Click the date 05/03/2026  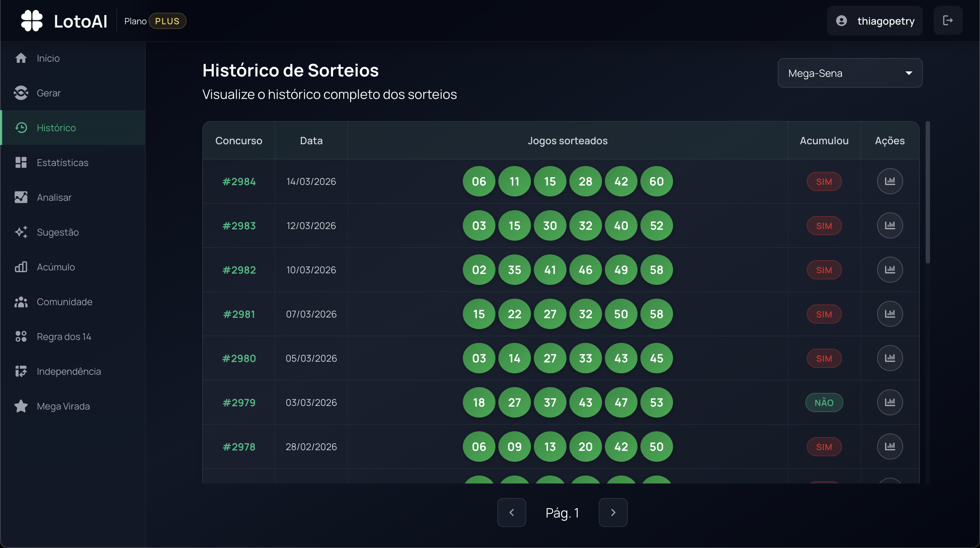(x=311, y=358)
